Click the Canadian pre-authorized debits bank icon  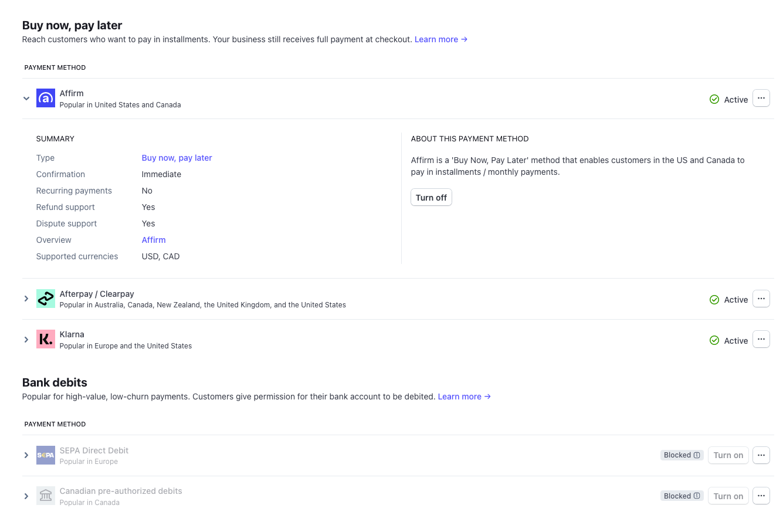pos(46,496)
